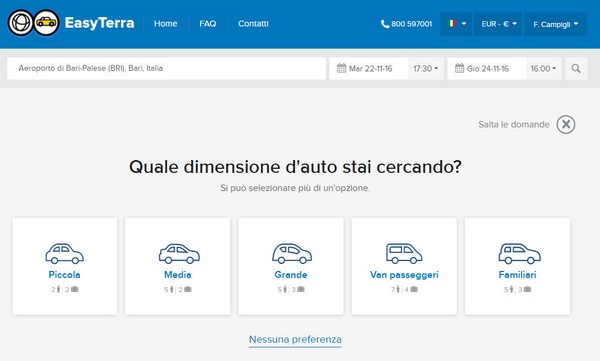Click the EasyTerra brand name
600x361 pixels.
pyautogui.click(x=99, y=23)
